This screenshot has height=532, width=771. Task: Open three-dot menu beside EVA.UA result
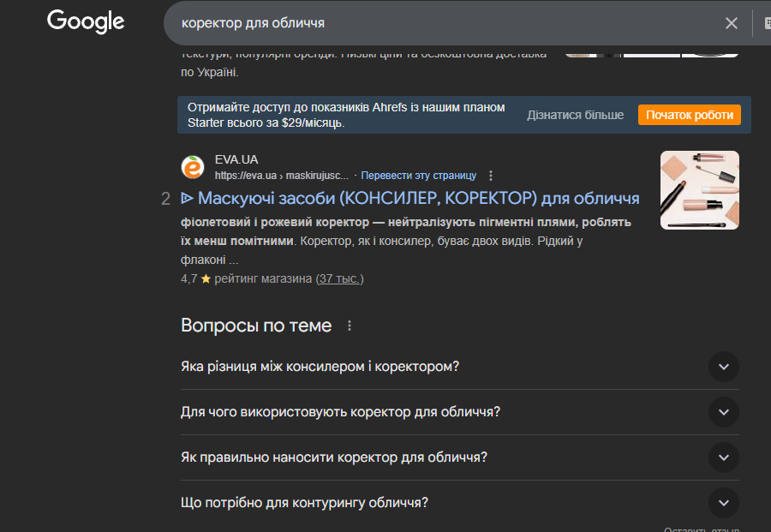tap(491, 176)
